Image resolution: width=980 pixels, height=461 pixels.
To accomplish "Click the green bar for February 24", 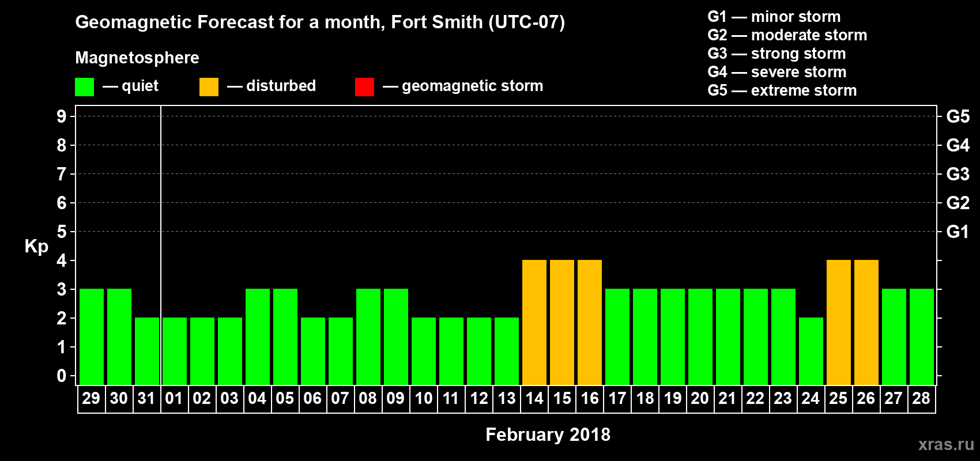I will pyautogui.click(x=811, y=351).
